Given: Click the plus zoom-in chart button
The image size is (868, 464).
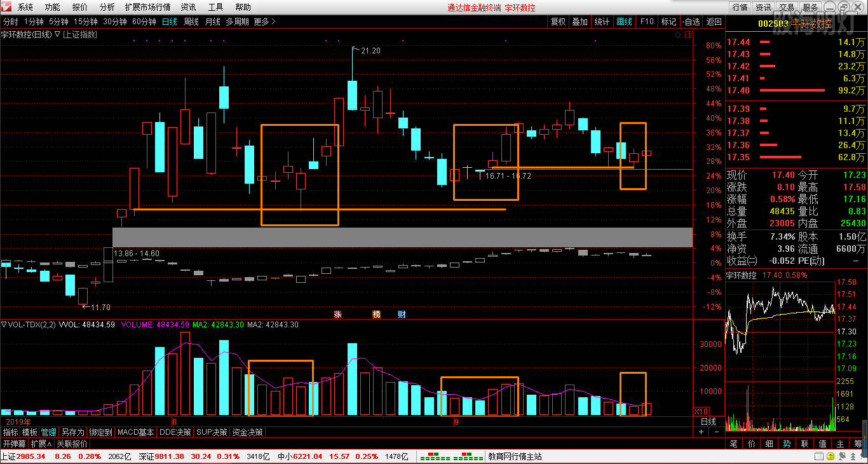Looking at the screenshot, I should (701, 432).
